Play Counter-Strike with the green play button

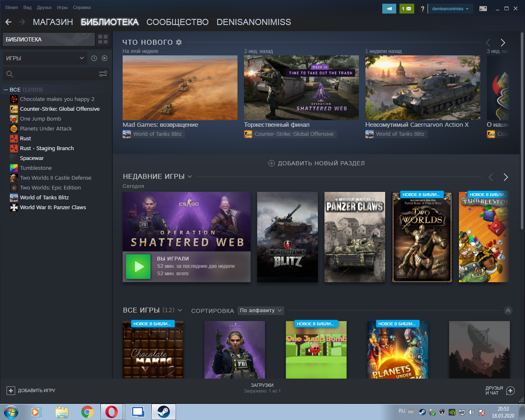tap(138, 267)
